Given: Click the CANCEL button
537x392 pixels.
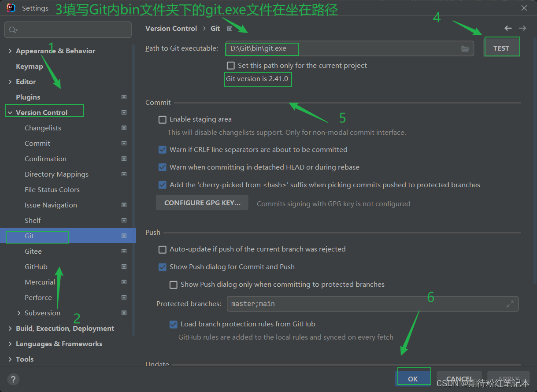Looking at the screenshot, I should tap(459, 379).
